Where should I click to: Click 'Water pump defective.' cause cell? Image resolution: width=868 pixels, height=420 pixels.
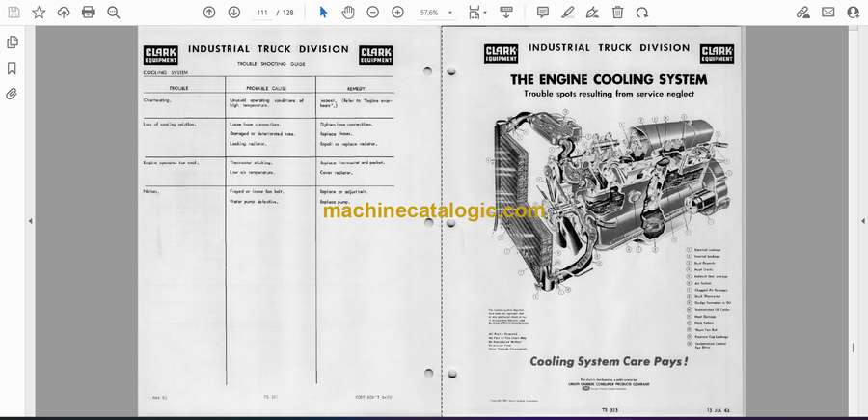pos(254,202)
